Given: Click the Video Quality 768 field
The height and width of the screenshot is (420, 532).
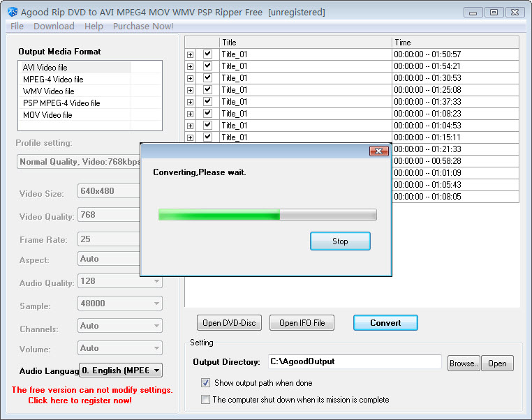Looking at the screenshot, I should (x=109, y=215).
